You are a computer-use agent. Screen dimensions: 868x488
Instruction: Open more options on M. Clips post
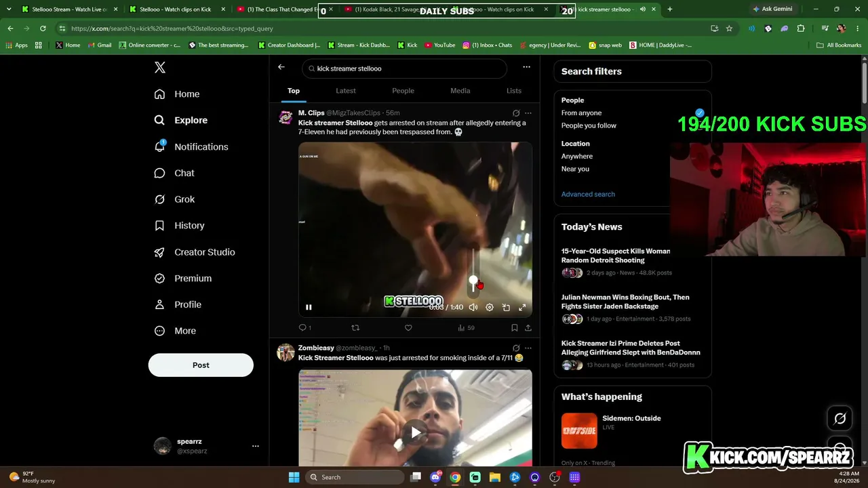pos(528,113)
